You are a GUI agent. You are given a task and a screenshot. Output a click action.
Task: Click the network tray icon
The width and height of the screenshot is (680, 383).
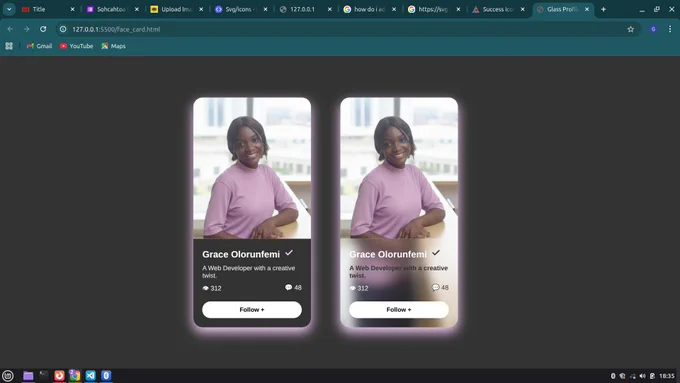tap(633, 376)
